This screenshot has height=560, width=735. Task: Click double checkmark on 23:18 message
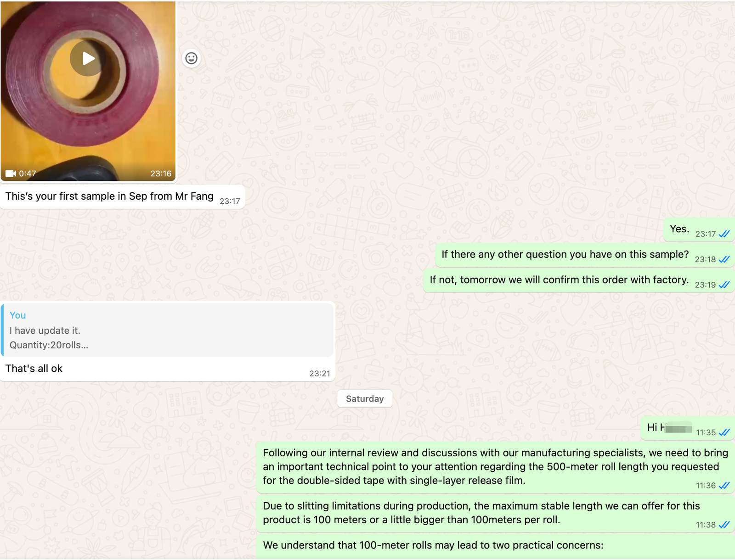click(724, 259)
